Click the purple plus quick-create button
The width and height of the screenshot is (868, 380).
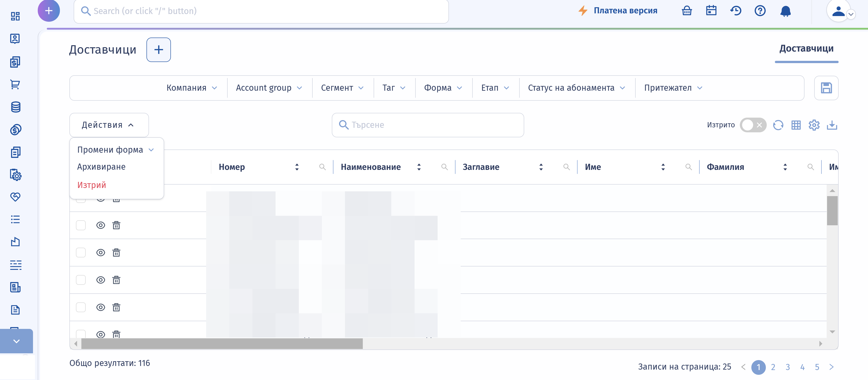click(x=49, y=11)
